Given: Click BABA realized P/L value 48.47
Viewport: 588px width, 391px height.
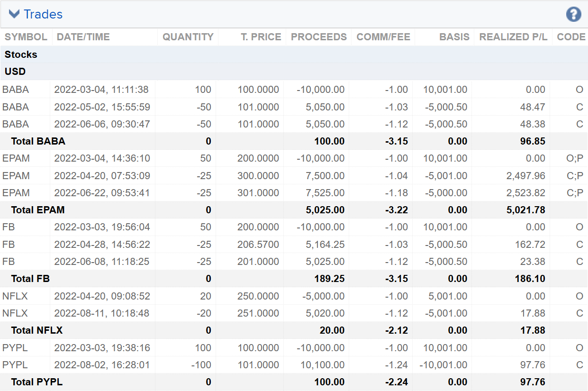Looking at the screenshot, I should point(533,107).
